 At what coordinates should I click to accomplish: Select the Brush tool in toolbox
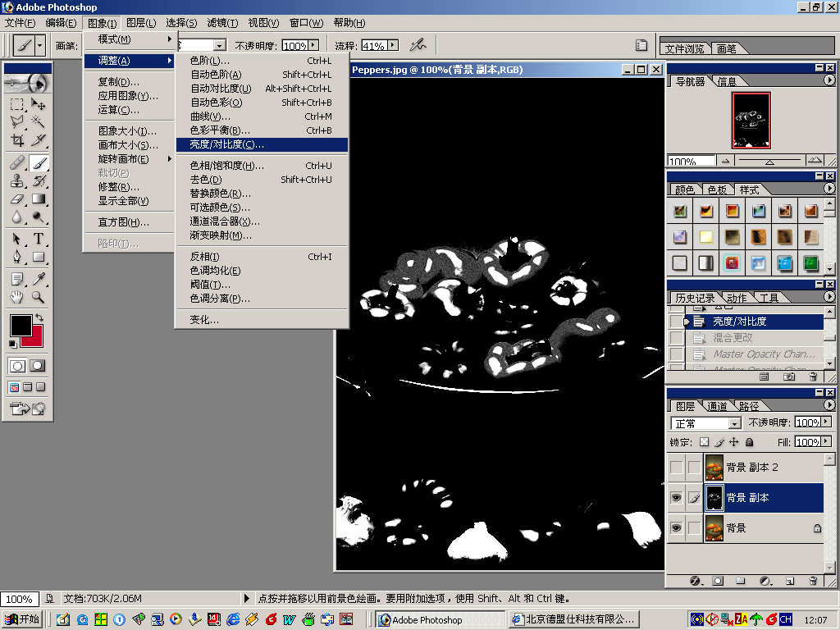tap(38, 162)
